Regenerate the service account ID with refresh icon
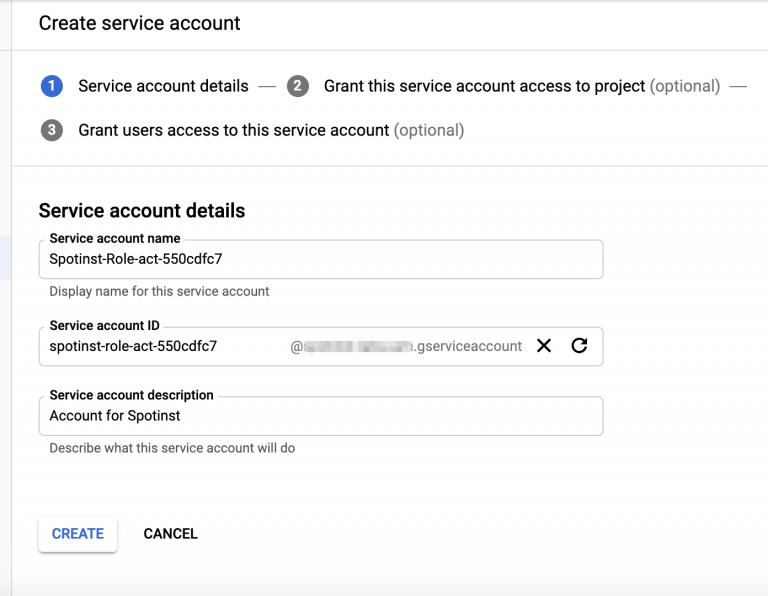The image size is (768, 596). point(579,346)
